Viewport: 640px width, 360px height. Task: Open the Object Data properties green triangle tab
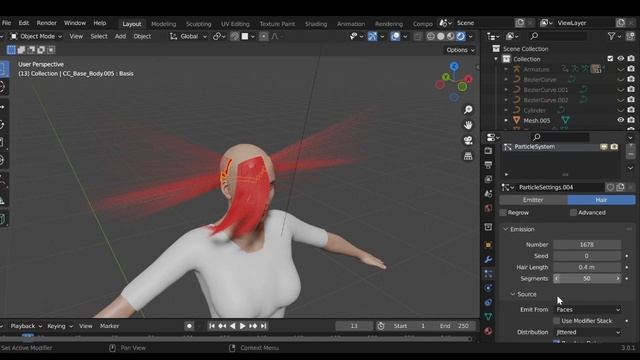pyautogui.click(x=488, y=317)
